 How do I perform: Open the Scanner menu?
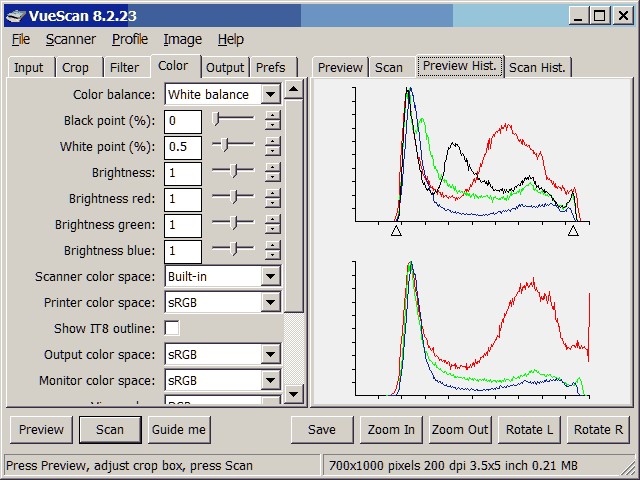[x=71, y=39]
